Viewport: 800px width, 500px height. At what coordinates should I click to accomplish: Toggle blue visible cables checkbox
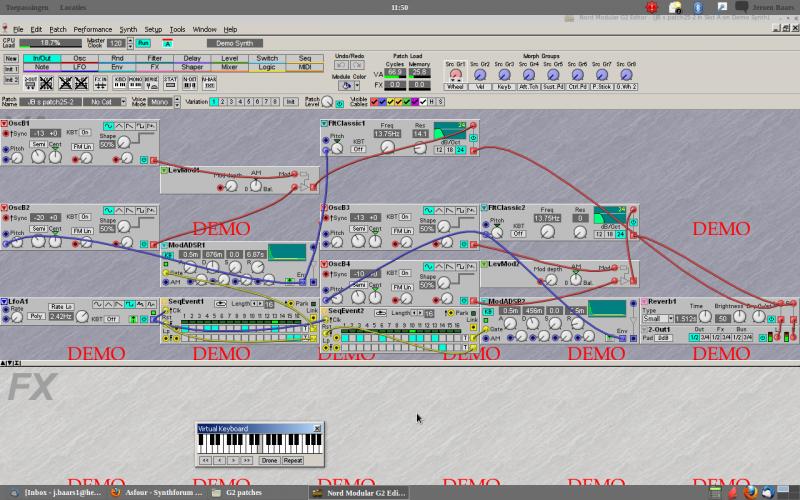pyautogui.click(x=382, y=102)
